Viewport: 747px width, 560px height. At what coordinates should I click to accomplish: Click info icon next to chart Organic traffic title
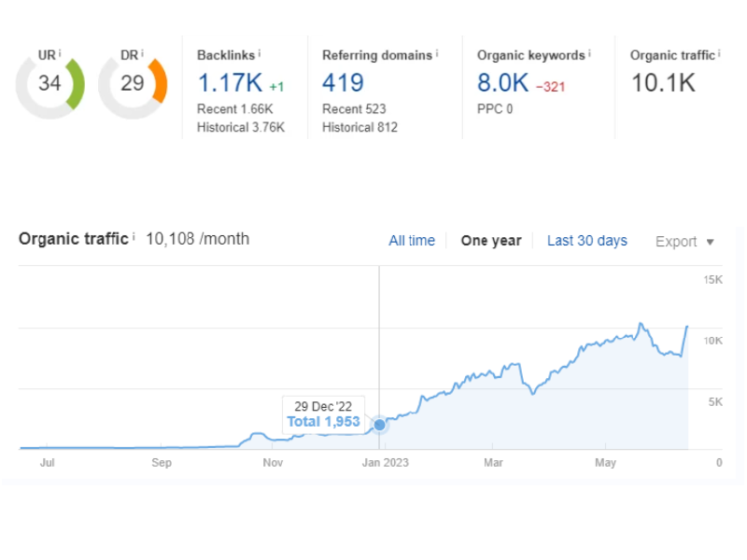point(134,237)
